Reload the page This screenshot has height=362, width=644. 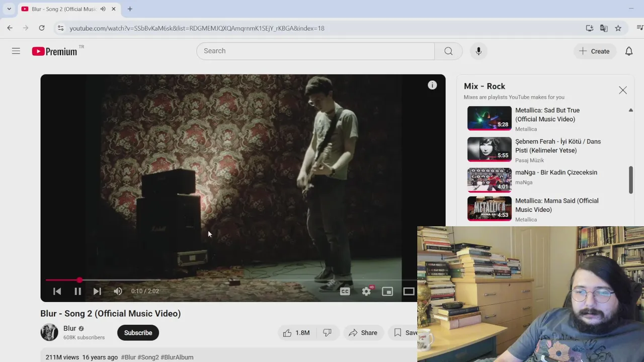coord(42,28)
